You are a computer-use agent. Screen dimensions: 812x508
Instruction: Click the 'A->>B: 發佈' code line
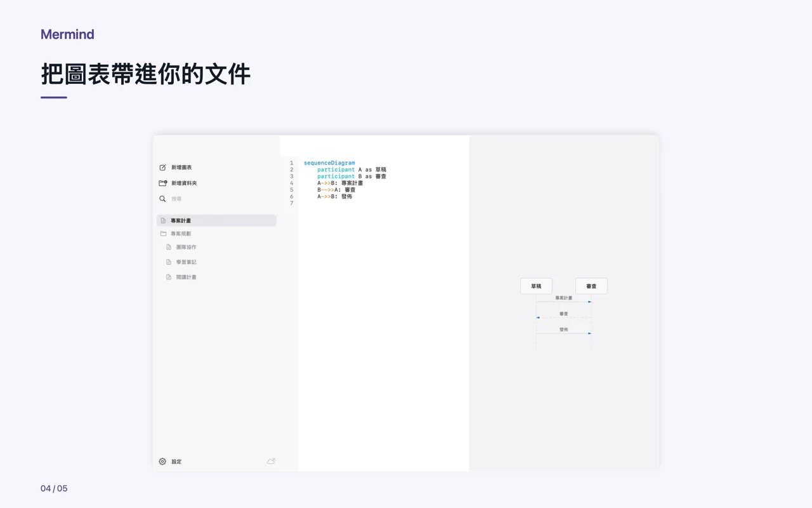coord(335,196)
